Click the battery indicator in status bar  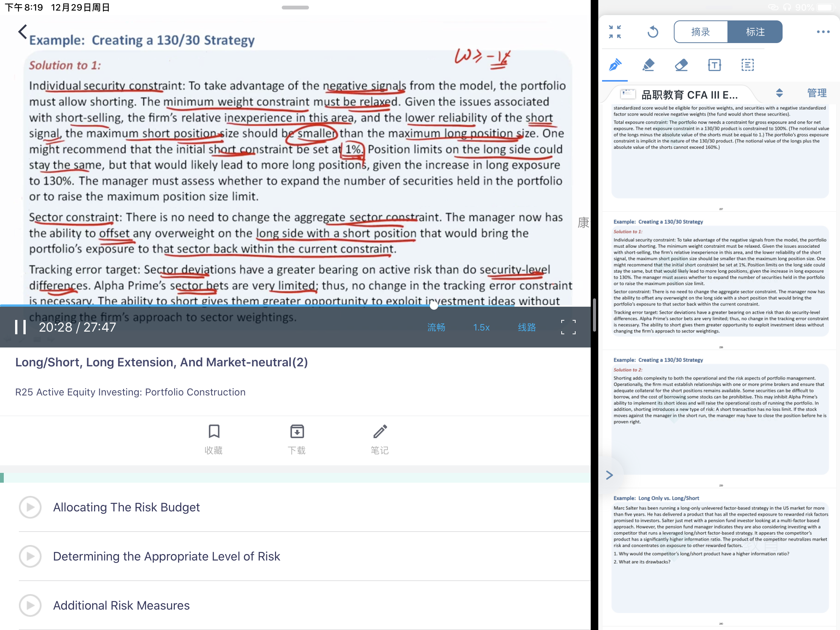825,8
